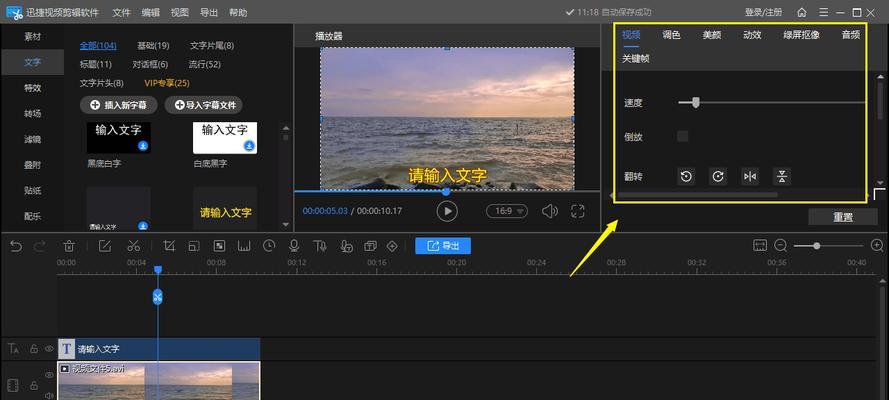Select the scissors split tool in toolbar

pos(134,246)
